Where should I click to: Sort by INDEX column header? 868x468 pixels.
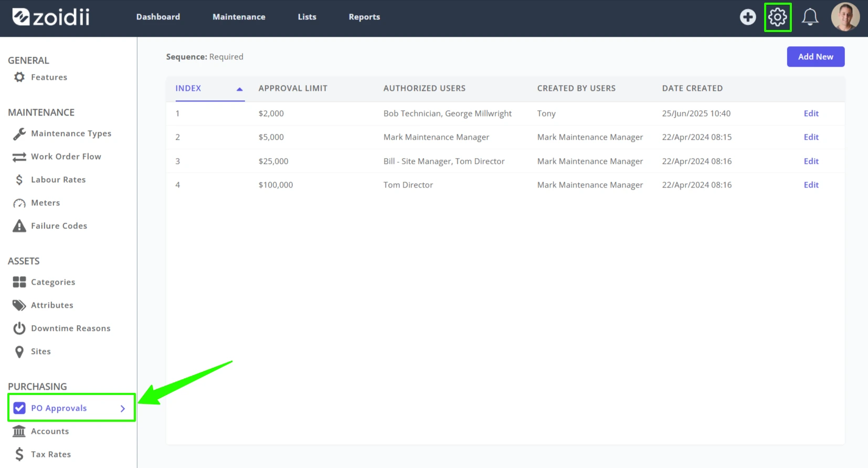188,88
